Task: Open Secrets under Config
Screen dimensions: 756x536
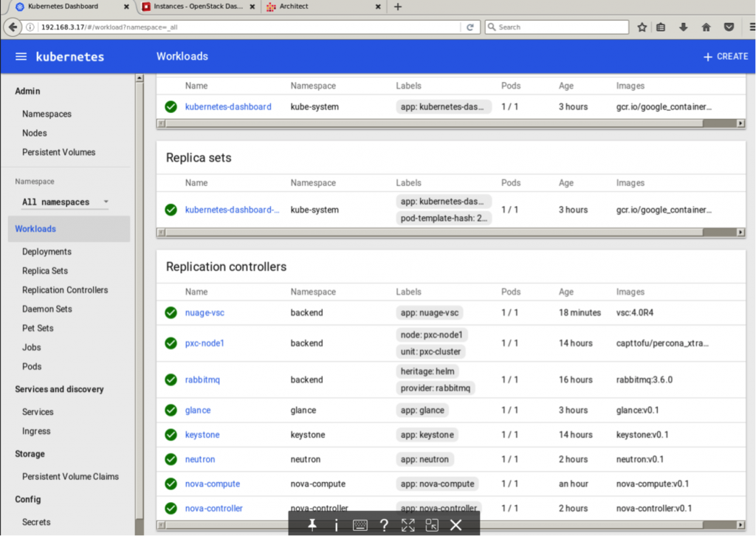Action: pos(36,522)
